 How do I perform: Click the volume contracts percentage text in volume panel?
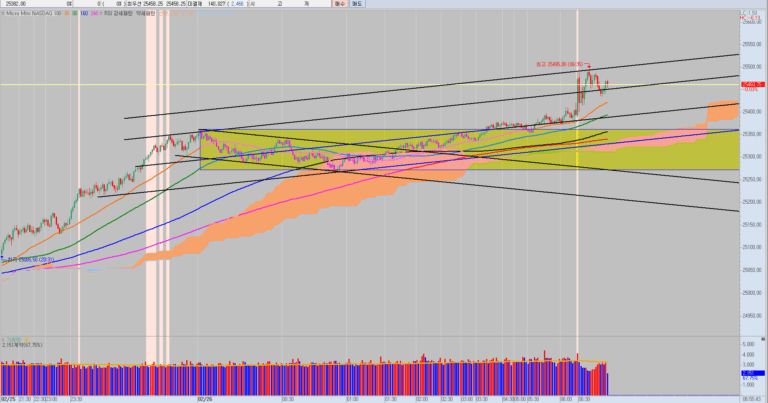click(x=23, y=345)
